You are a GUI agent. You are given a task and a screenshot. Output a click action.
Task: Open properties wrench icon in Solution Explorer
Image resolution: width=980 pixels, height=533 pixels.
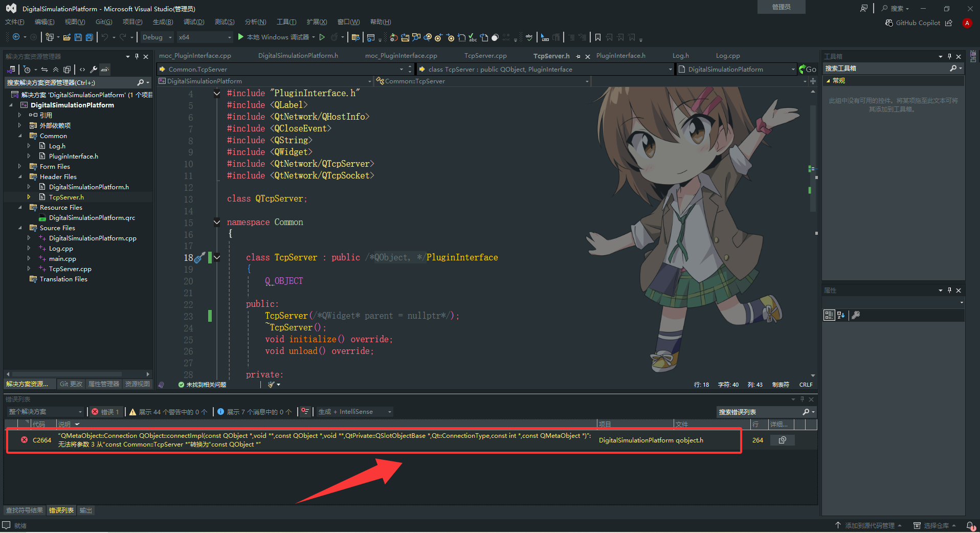click(94, 69)
